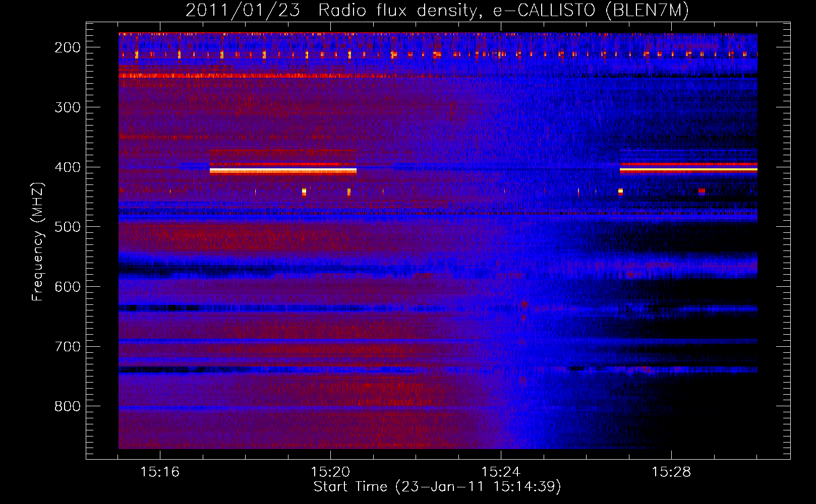
Task: Click the 'Start Time (23-Jan-11 15:14:39)' axis label
Action: click(437, 487)
